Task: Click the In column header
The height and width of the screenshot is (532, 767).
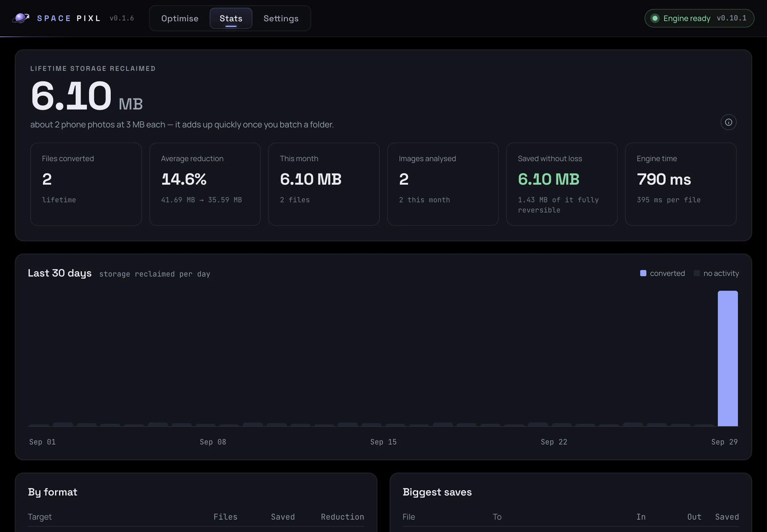Action: pyautogui.click(x=641, y=517)
